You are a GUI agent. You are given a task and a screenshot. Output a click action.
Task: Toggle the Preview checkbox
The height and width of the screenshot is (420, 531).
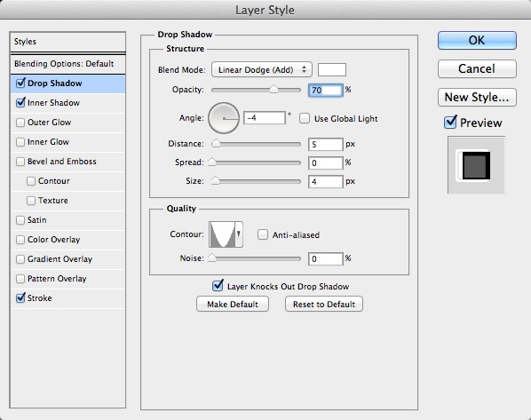450,122
